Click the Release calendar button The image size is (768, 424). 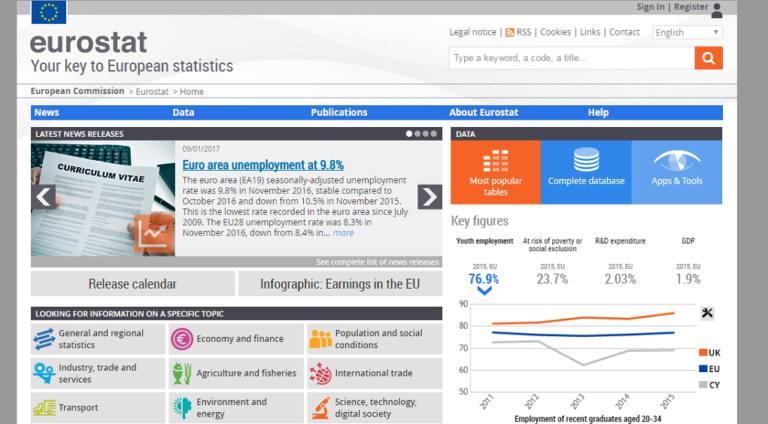click(x=133, y=284)
